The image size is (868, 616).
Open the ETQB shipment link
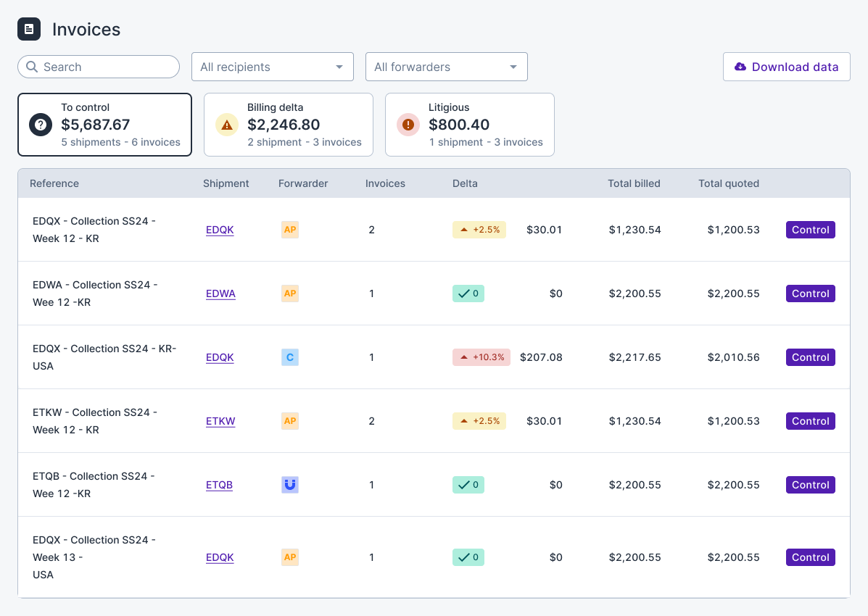pos(219,485)
